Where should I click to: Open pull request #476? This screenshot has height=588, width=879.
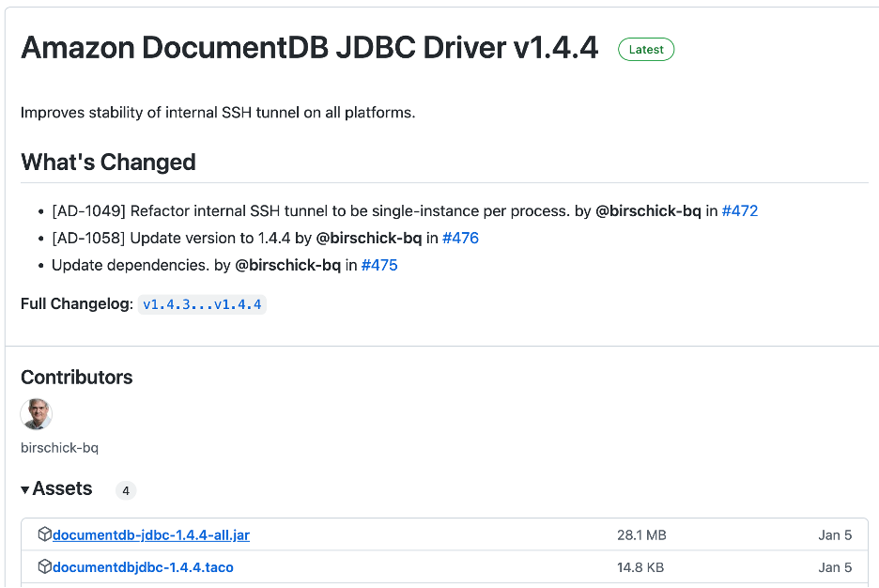(461, 238)
